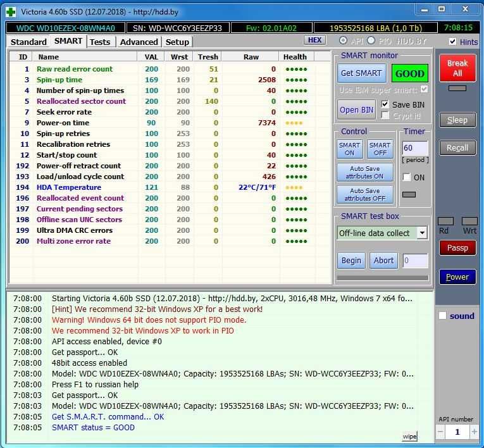Viewport: 484px width, 448px height.
Task: Select the Multi zone error rate row
Action: tap(170, 241)
